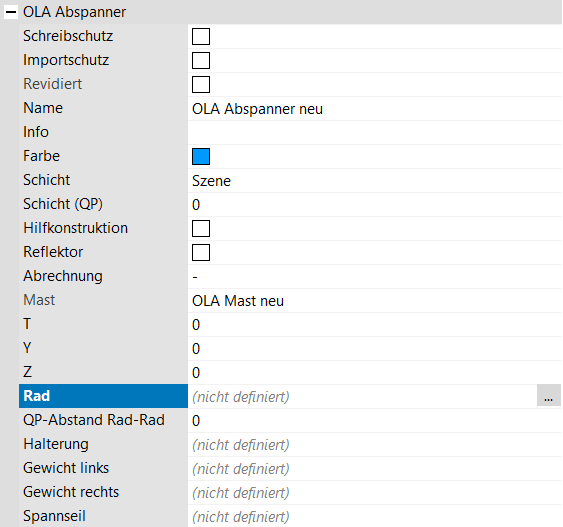Click the Schicht (QP) value field
The height and width of the screenshot is (527, 563).
coord(375,205)
